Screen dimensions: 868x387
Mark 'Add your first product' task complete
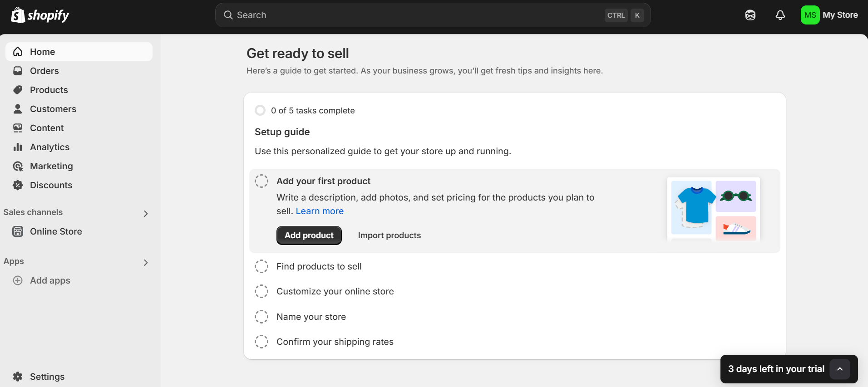coord(261,181)
